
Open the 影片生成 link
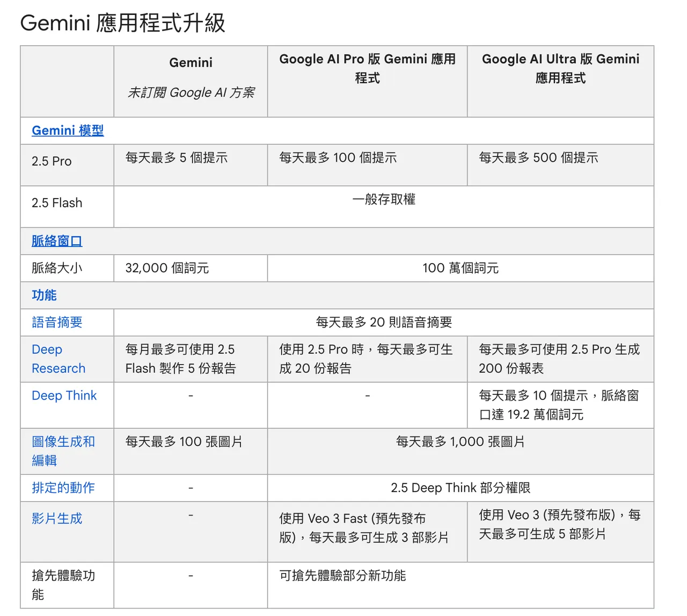coord(57,518)
